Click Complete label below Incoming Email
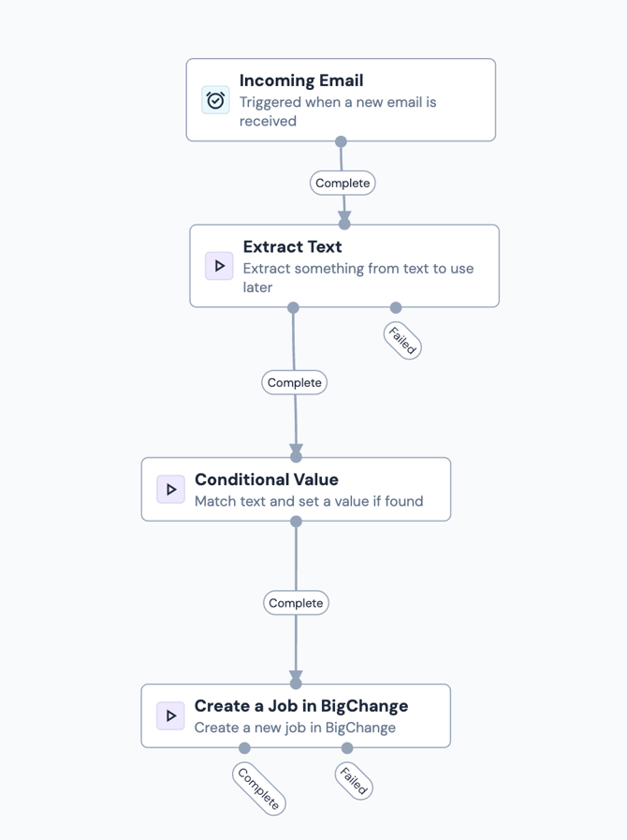The width and height of the screenshot is (627, 840). [x=343, y=183]
